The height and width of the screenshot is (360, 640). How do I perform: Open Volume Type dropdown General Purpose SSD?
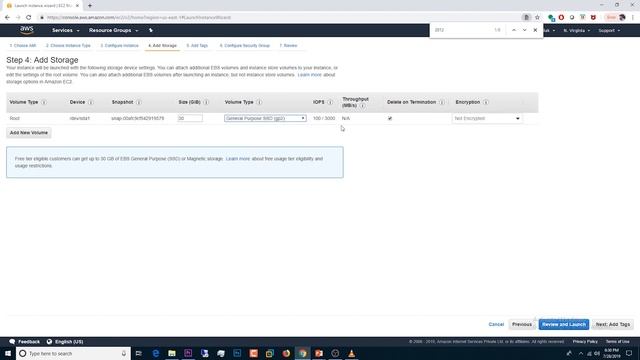(265, 118)
